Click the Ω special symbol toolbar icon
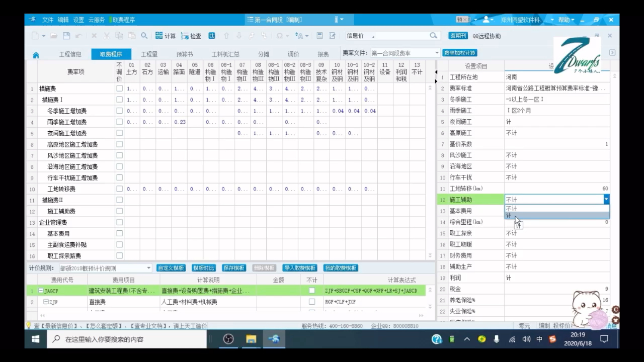This screenshot has height=362, width=644. (x=279, y=36)
